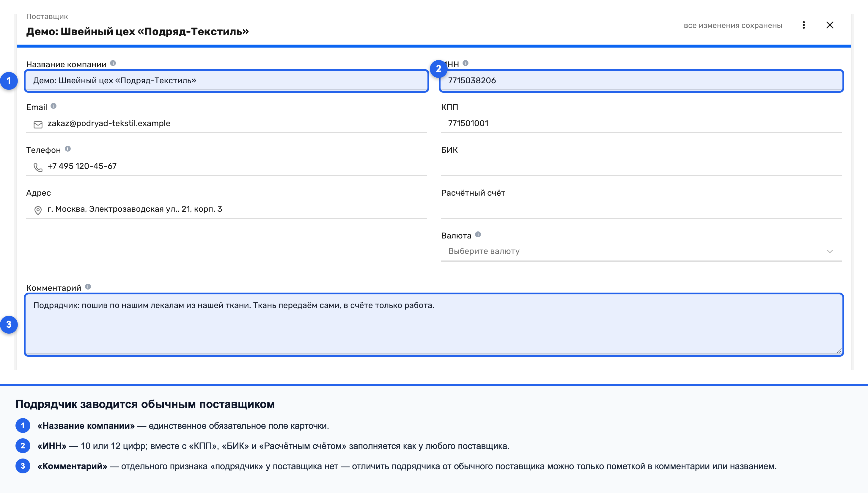The width and height of the screenshot is (868, 493).
Task: Click info icon next to Email label
Action: (x=54, y=106)
